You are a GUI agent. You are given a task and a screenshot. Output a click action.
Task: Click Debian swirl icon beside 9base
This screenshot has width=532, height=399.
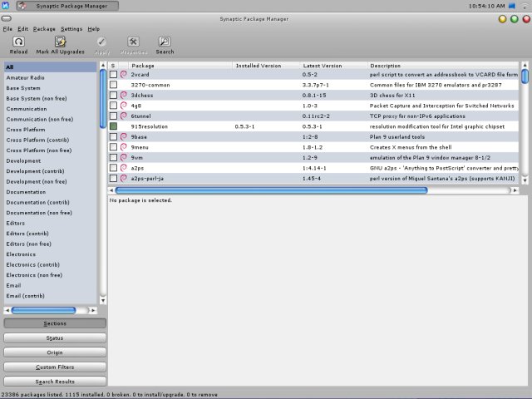124,136
